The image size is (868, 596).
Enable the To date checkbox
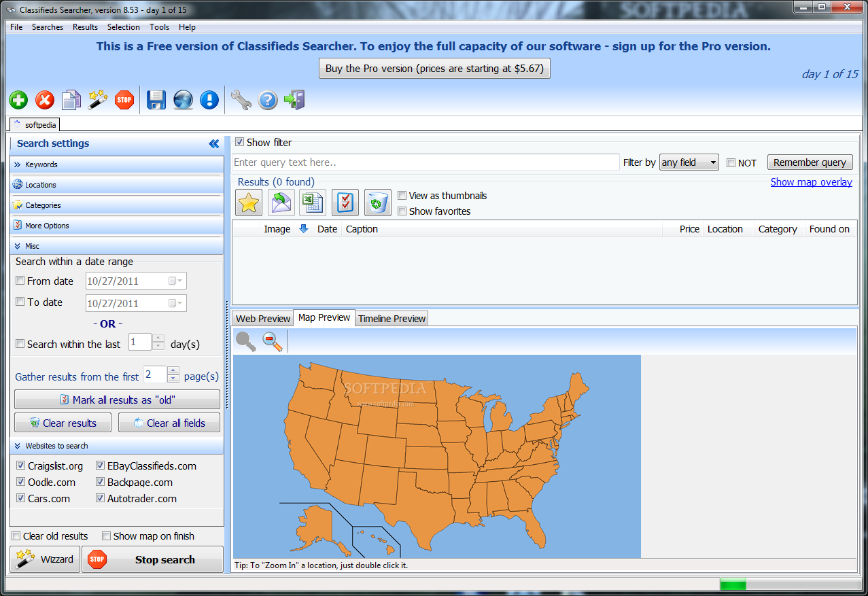tap(20, 302)
